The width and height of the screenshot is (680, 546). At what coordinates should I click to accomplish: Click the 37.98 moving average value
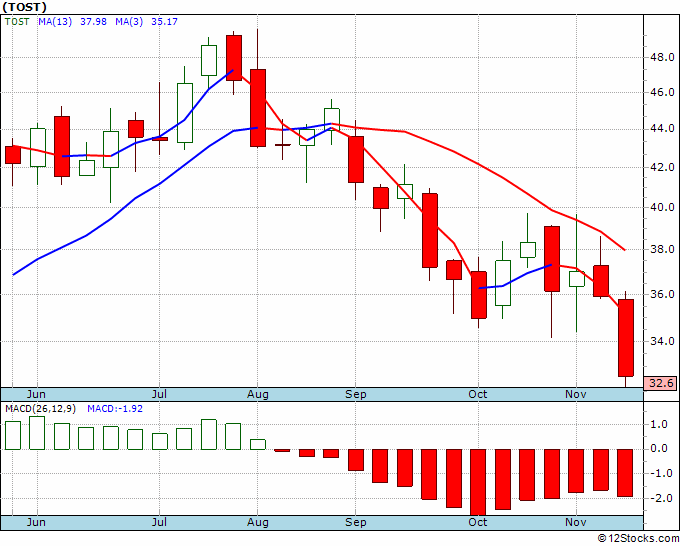click(x=93, y=22)
